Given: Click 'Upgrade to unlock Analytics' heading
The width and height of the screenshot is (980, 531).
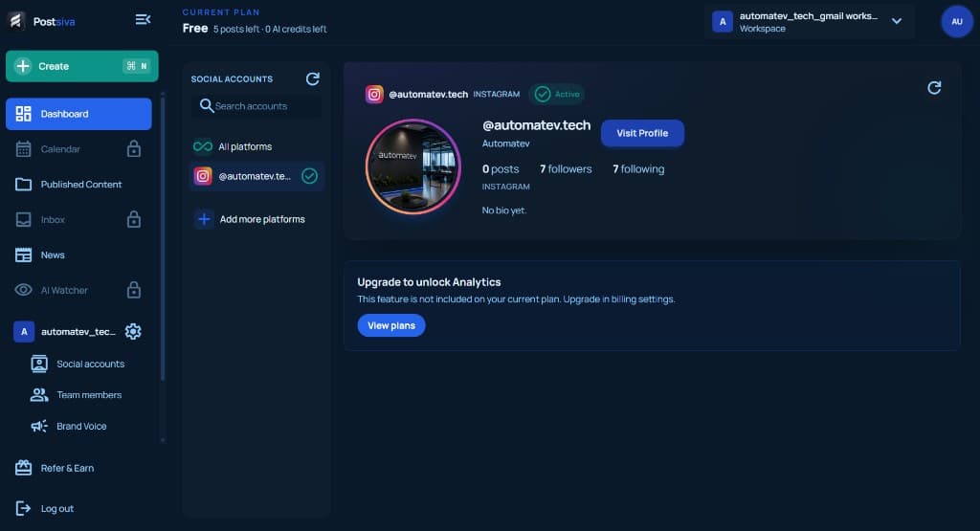Looking at the screenshot, I should pyautogui.click(x=429, y=282).
